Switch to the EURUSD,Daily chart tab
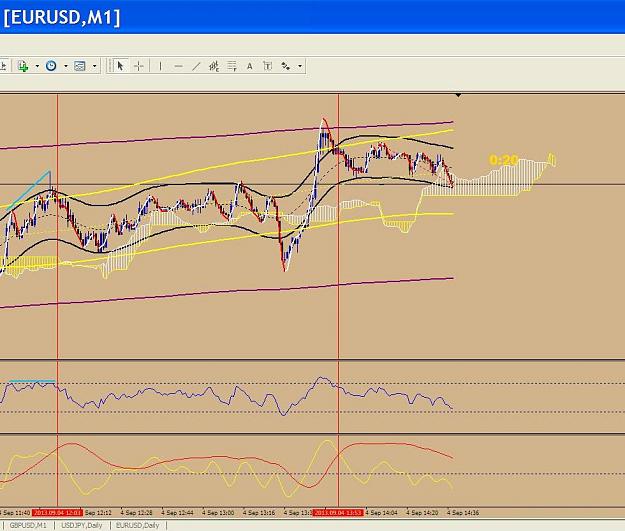625x531 pixels. pos(138,525)
